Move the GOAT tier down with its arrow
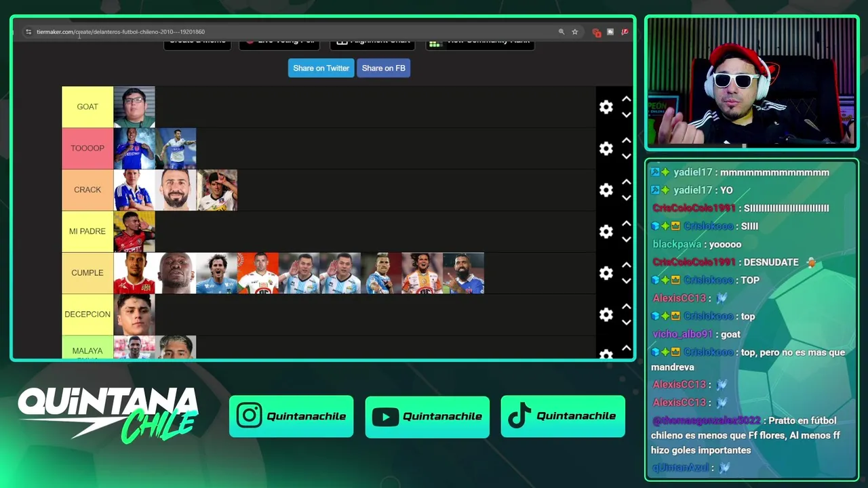Viewport: 868px width, 488px height. [x=627, y=115]
